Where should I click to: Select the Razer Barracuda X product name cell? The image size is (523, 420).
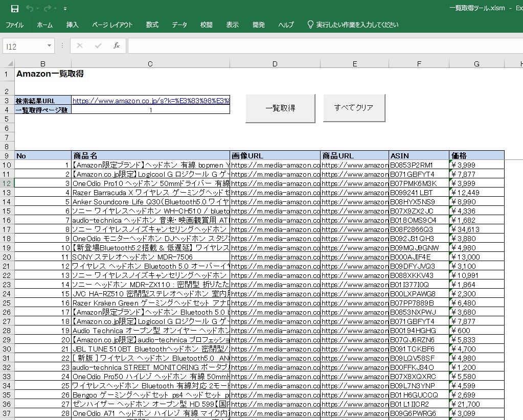coord(150,192)
